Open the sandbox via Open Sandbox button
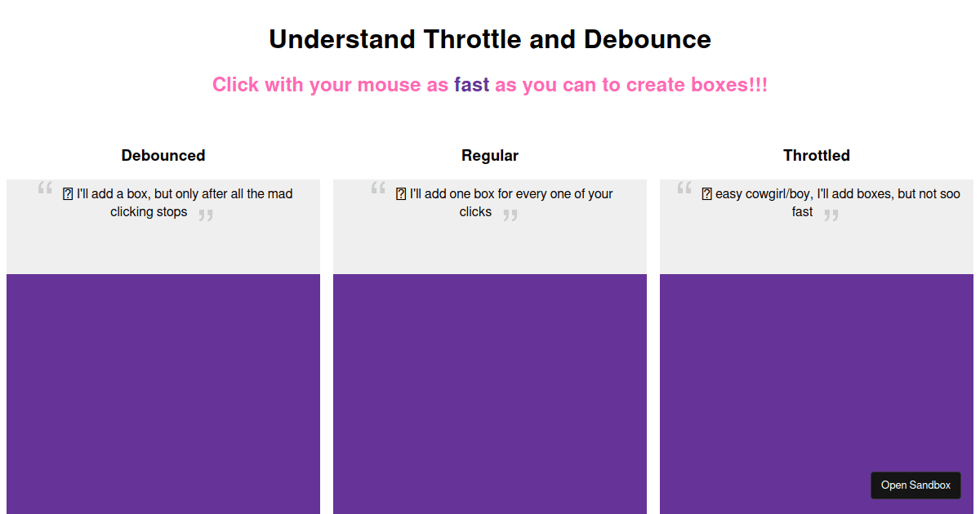Screen dimensions: 980x514 pyautogui.click(x=915, y=485)
